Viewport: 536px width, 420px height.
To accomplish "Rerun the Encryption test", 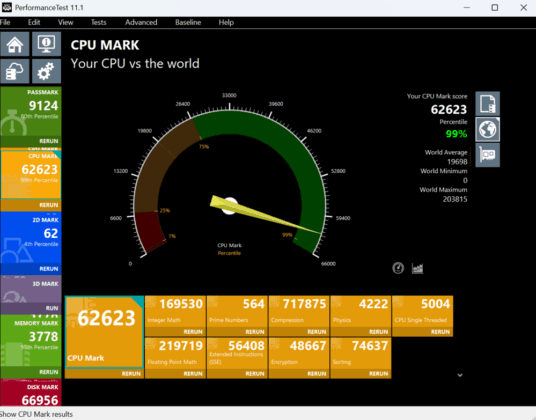I will [317, 374].
